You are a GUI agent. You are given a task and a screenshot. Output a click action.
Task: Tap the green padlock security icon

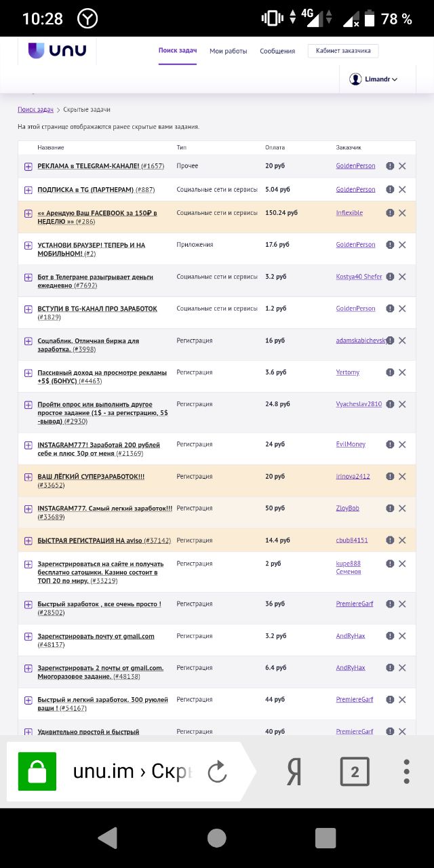(x=37, y=772)
